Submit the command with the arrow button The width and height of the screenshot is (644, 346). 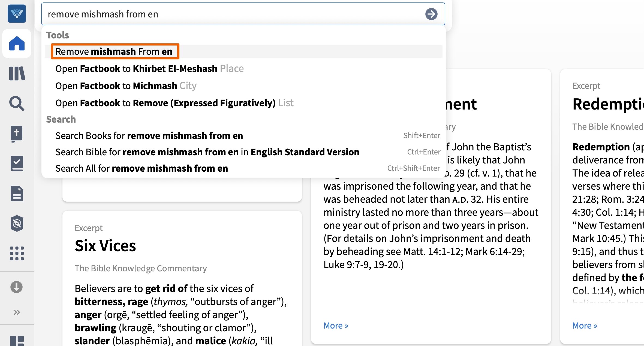click(431, 14)
